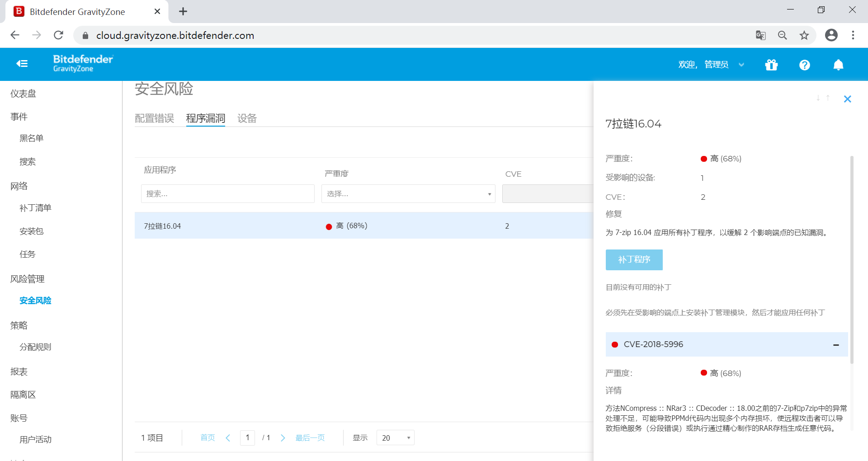
Task: Open the 显示 20 per-page dropdown
Action: pos(396,438)
